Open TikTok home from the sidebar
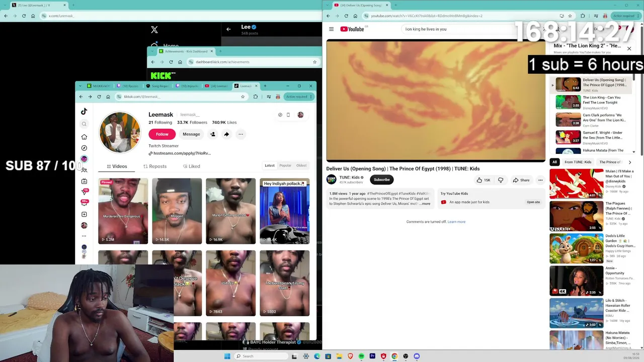This screenshot has height=362, width=644. [84, 137]
